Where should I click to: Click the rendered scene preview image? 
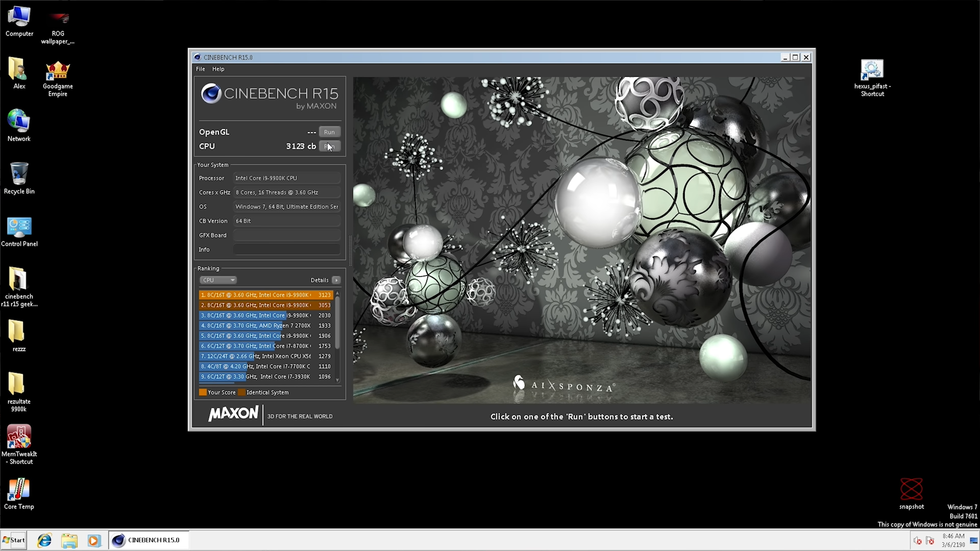pyautogui.click(x=582, y=240)
